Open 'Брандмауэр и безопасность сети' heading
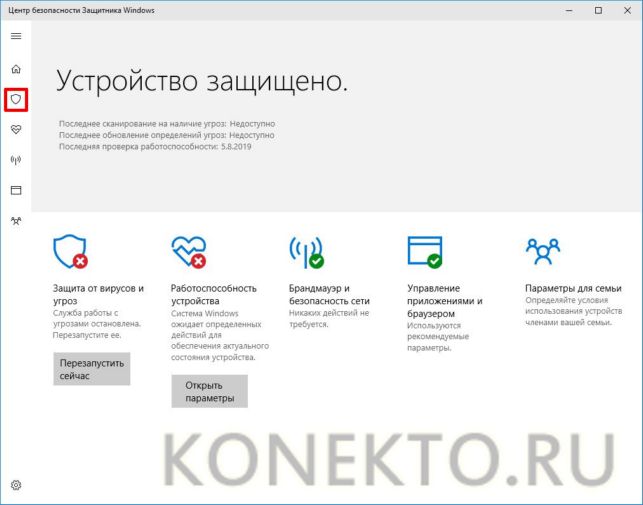Image resolution: width=643 pixels, height=505 pixels. pos(329,295)
